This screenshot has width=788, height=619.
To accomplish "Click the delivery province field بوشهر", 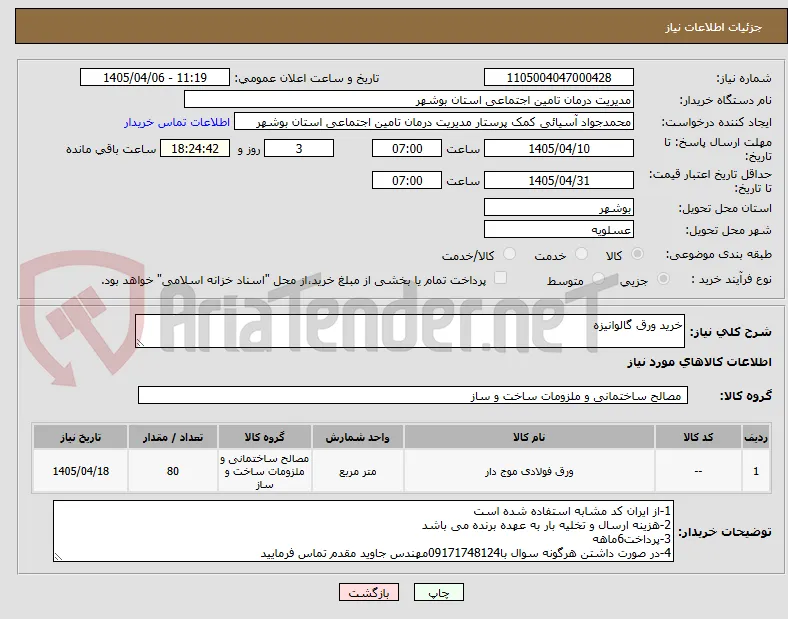I will tap(559, 208).
